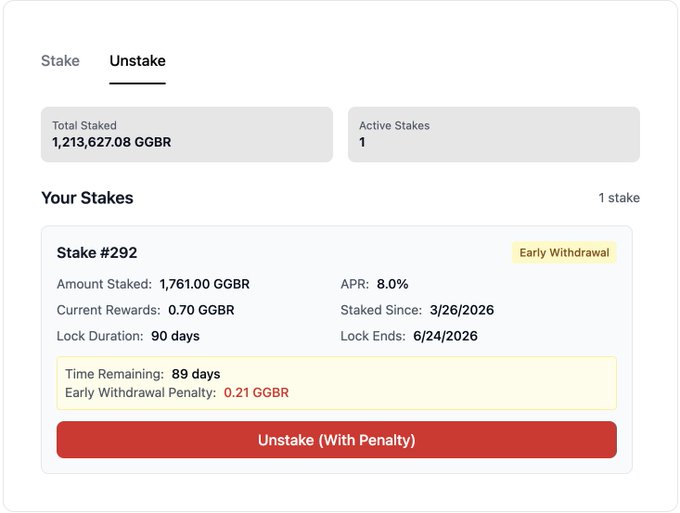Click the 89 days time remaining value
Screen dimensions: 680x513
click(196, 374)
